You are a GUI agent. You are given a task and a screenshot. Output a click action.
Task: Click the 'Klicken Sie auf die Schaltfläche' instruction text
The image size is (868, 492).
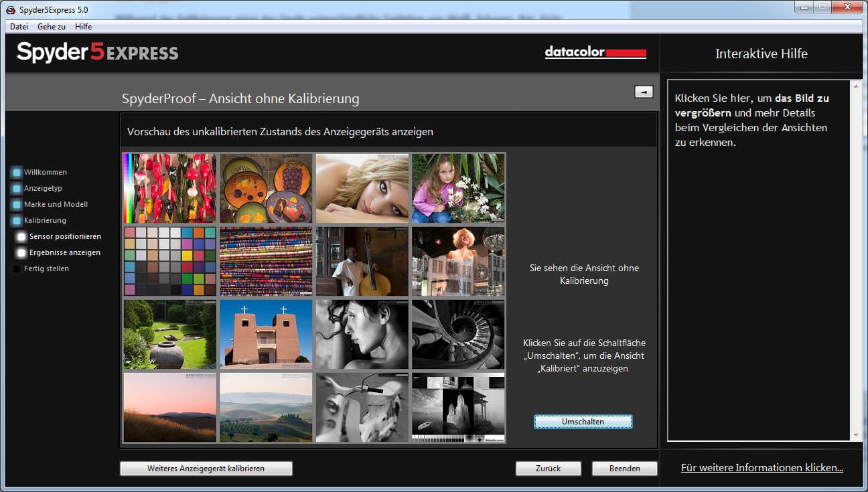[x=584, y=355]
